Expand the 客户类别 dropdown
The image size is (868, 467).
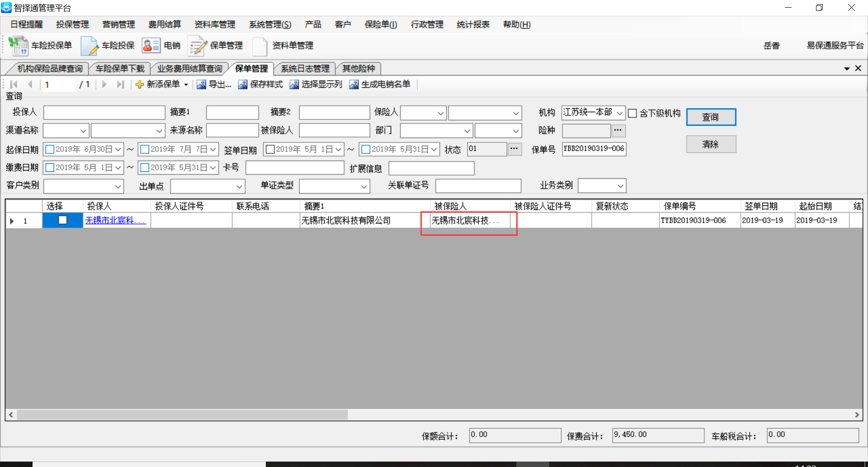pyautogui.click(x=118, y=186)
